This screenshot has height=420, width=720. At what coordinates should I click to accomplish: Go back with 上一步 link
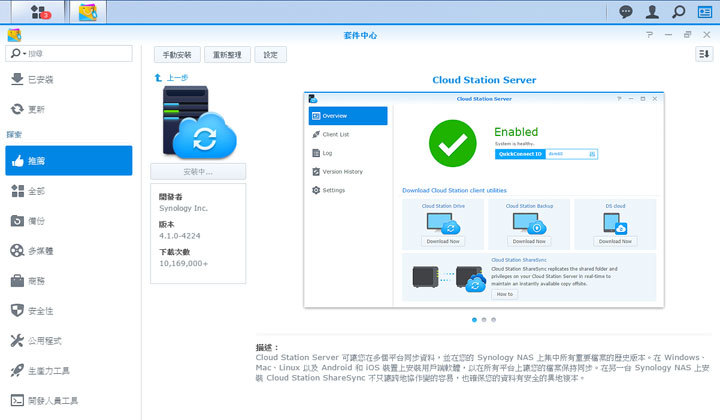click(171, 78)
